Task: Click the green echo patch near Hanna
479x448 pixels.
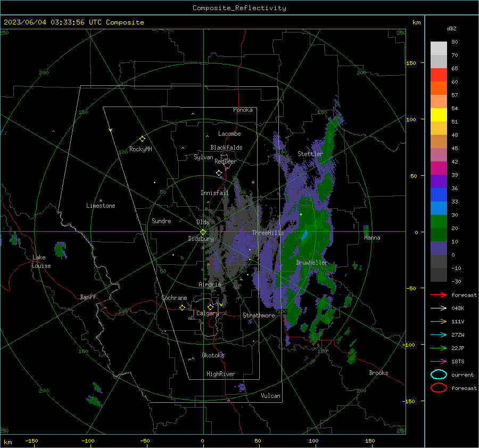Action: [x=367, y=230]
